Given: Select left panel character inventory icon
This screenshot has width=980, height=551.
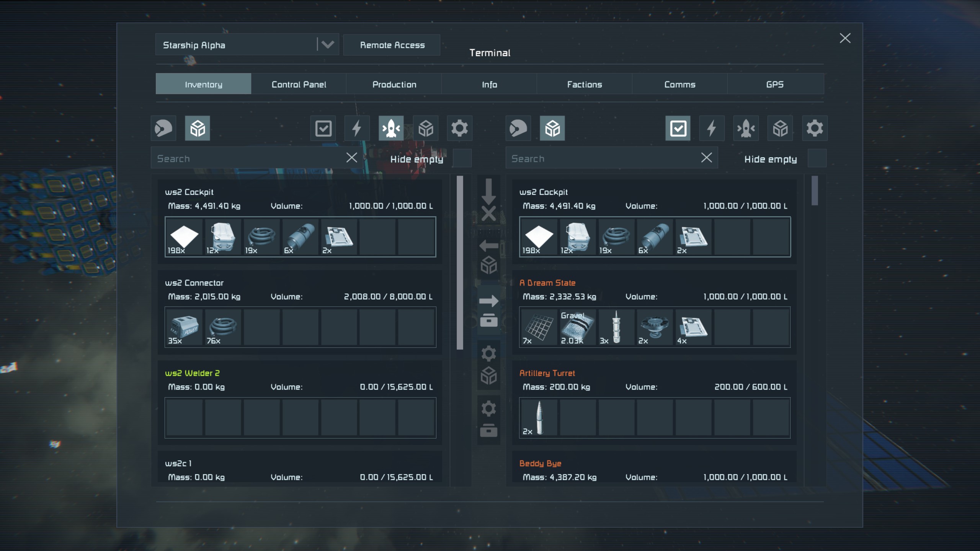Looking at the screenshot, I should (163, 128).
